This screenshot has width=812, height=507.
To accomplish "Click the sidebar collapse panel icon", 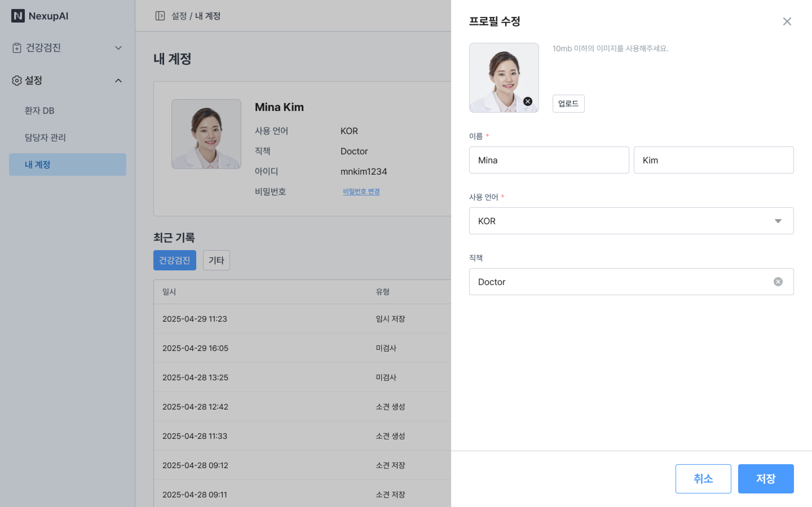I will coord(160,16).
